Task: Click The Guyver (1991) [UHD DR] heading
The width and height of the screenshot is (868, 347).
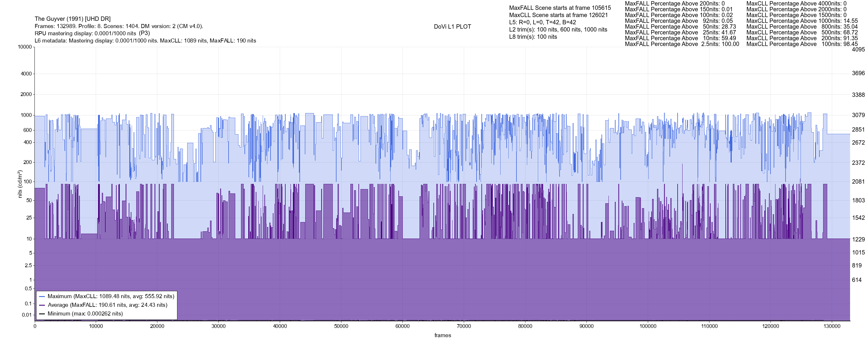Action: pos(72,19)
